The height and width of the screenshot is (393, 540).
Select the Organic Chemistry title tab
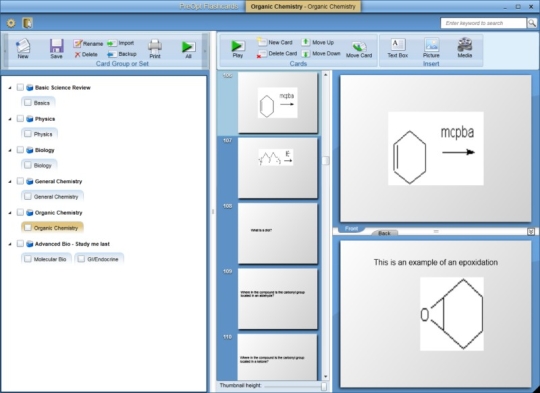303,6
